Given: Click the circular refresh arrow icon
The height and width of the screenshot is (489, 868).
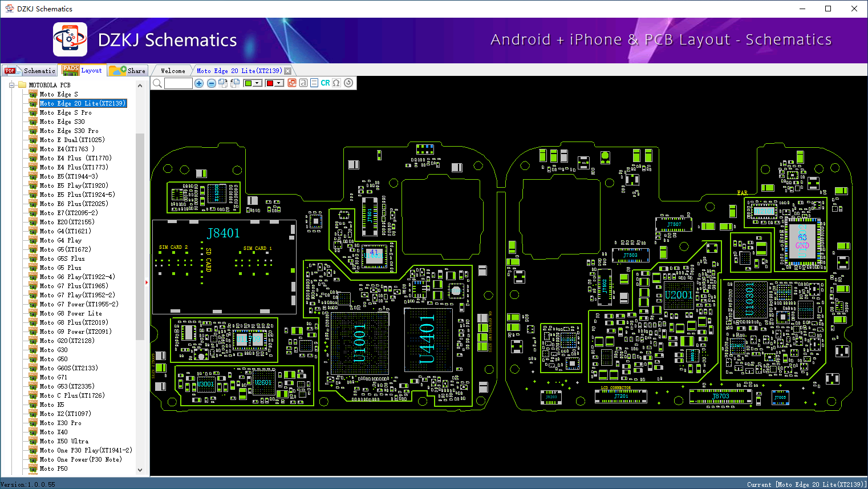Looking at the screenshot, I should pos(348,83).
